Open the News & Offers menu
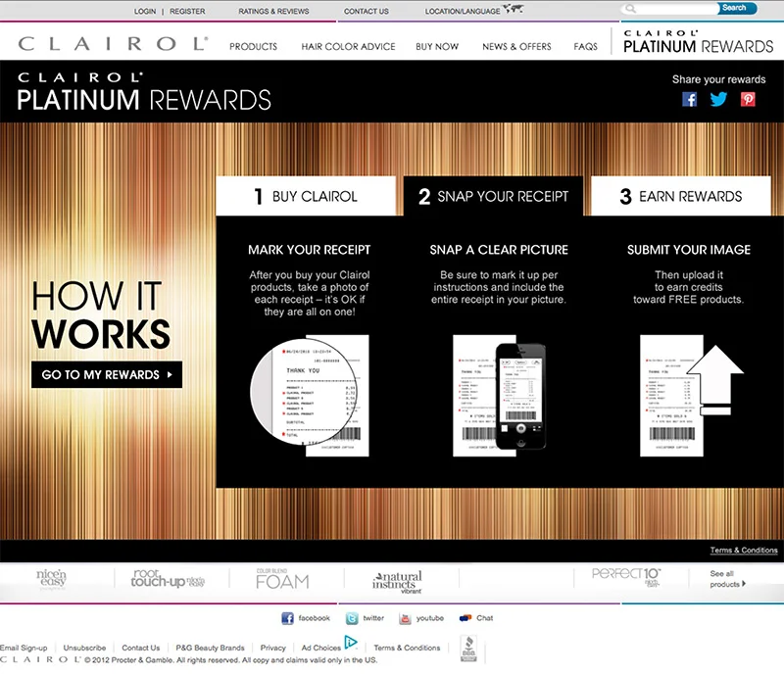This screenshot has width=784, height=674. [x=516, y=46]
